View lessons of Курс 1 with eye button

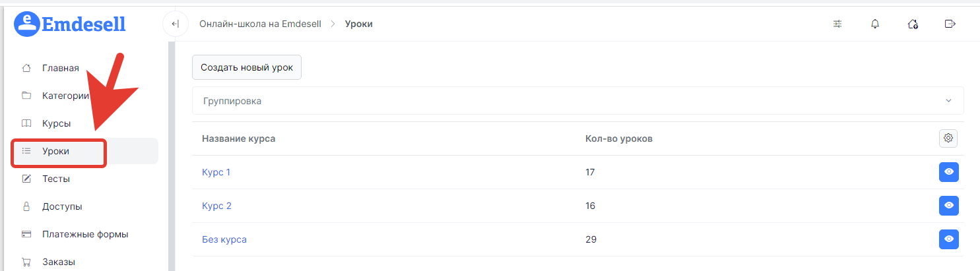(949, 172)
